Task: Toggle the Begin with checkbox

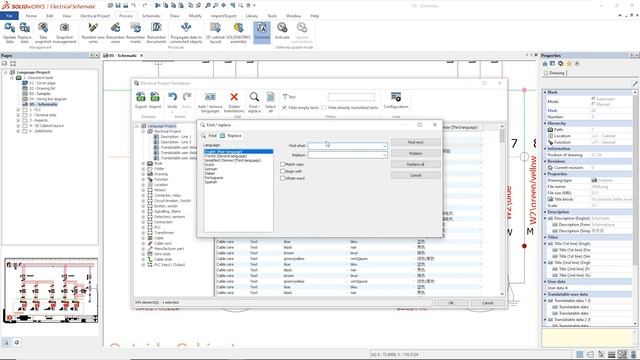Action: [282, 171]
